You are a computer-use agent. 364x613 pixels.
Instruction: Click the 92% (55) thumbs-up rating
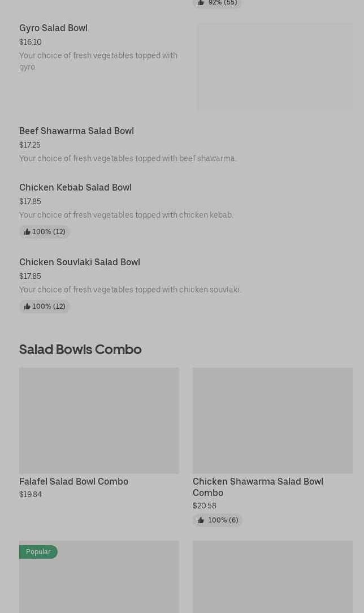click(x=217, y=3)
